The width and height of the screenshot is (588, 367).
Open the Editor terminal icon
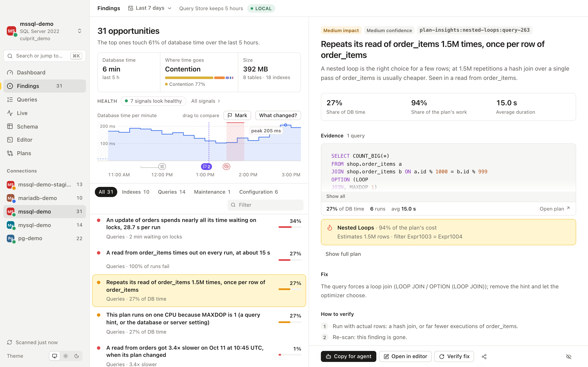coord(10,140)
